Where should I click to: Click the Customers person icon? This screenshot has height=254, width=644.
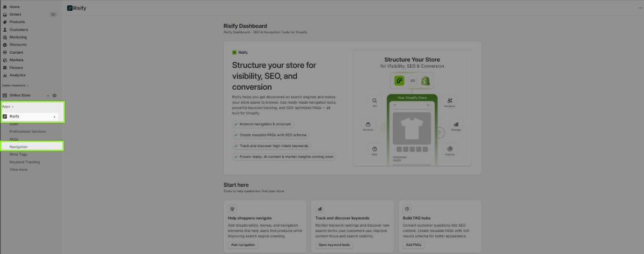tap(5, 30)
